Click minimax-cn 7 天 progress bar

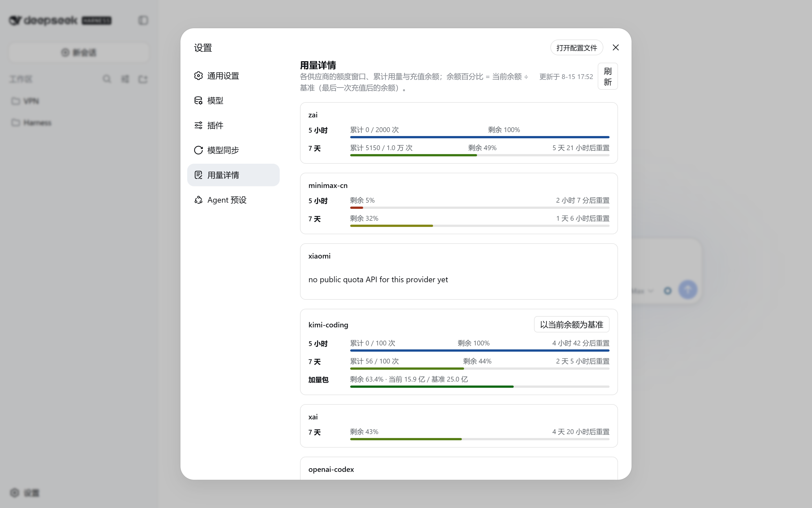480,226
